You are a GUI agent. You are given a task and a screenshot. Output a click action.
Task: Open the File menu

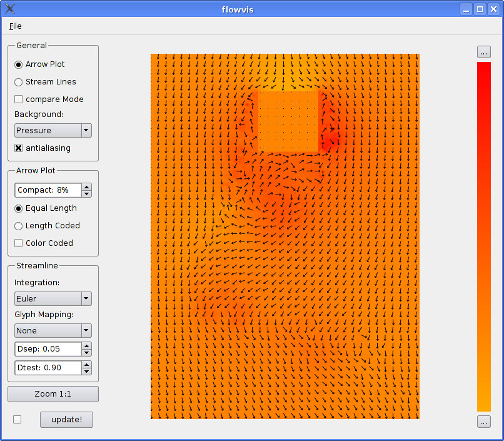point(16,26)
